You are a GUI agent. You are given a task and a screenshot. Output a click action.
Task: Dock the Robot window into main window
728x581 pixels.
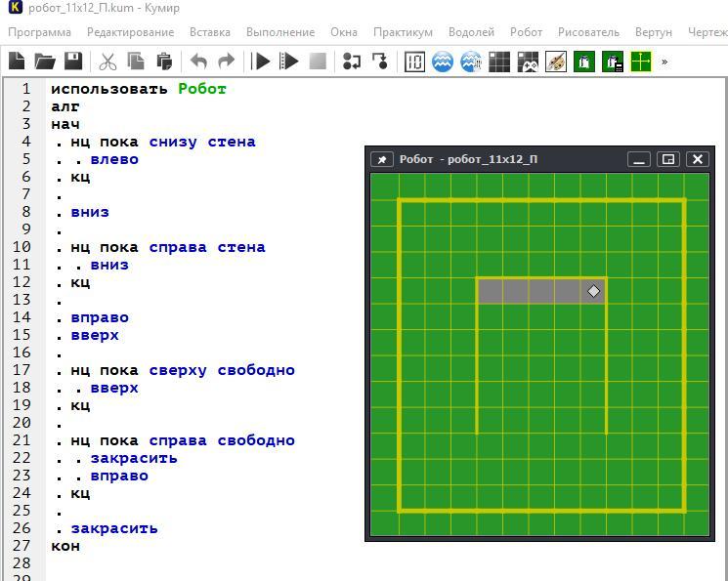pyautogui.click(x=668, y=159)
